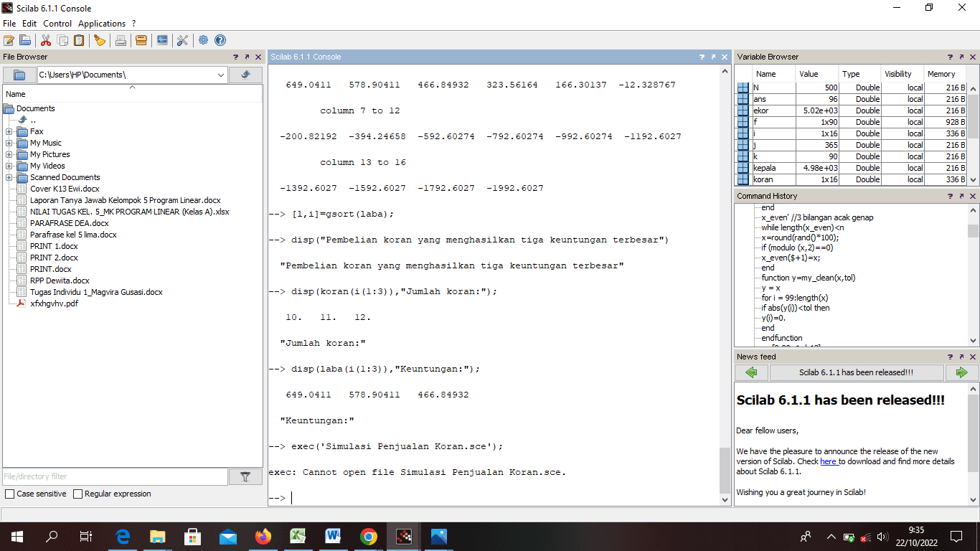
Task: Open Google Chrome from the taskbar
Action: pos(369,536)
